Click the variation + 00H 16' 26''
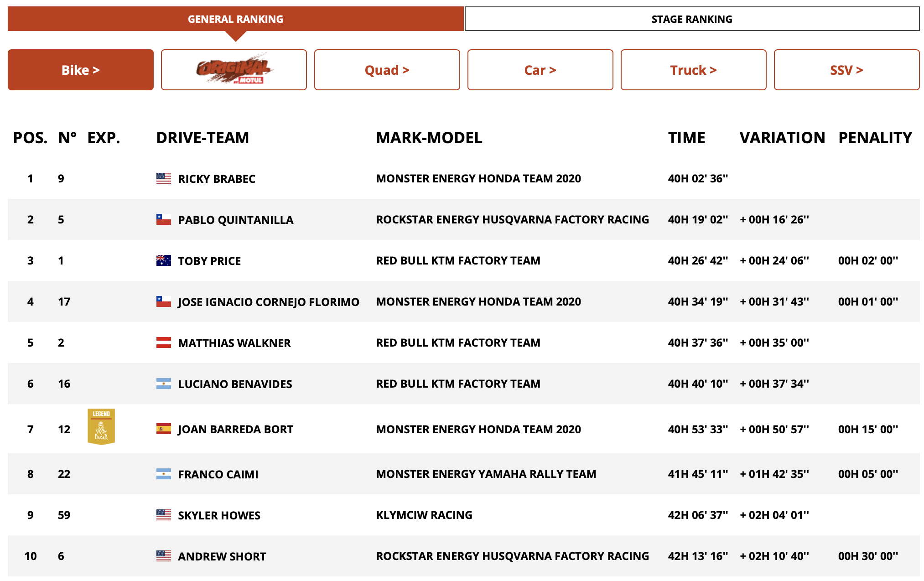The height and width of the screenshot is (581, 924). coord(774,219)
